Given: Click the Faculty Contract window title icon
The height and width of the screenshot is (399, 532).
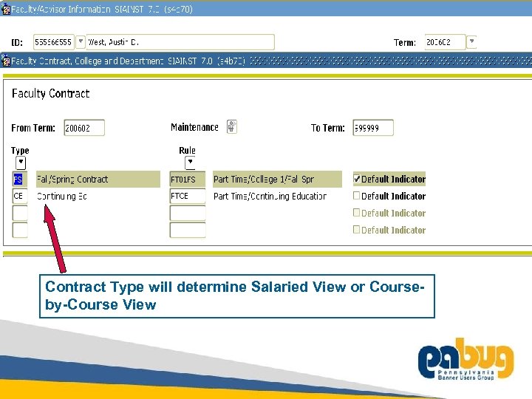Looking at the screenshot, I should (6, 61).
